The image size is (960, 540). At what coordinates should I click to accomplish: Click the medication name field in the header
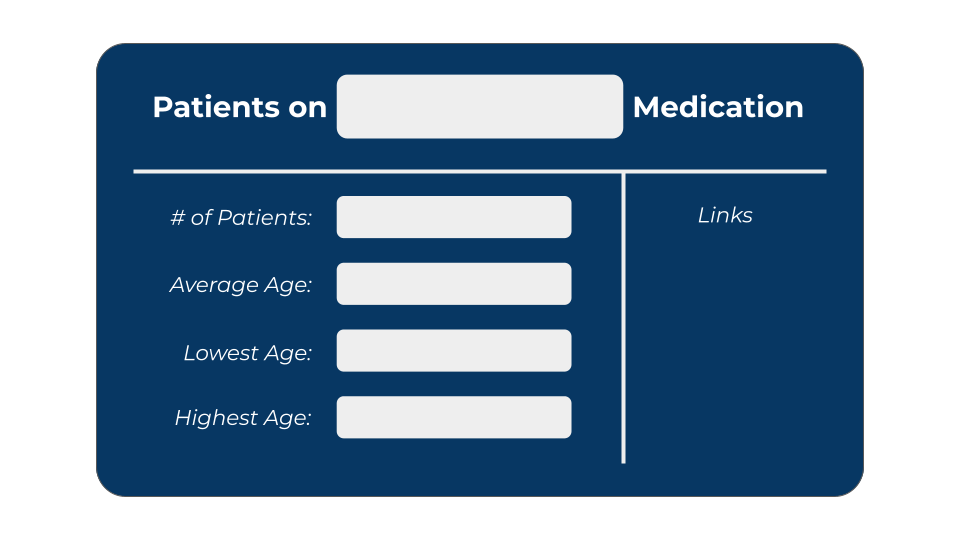click(479, 107)
